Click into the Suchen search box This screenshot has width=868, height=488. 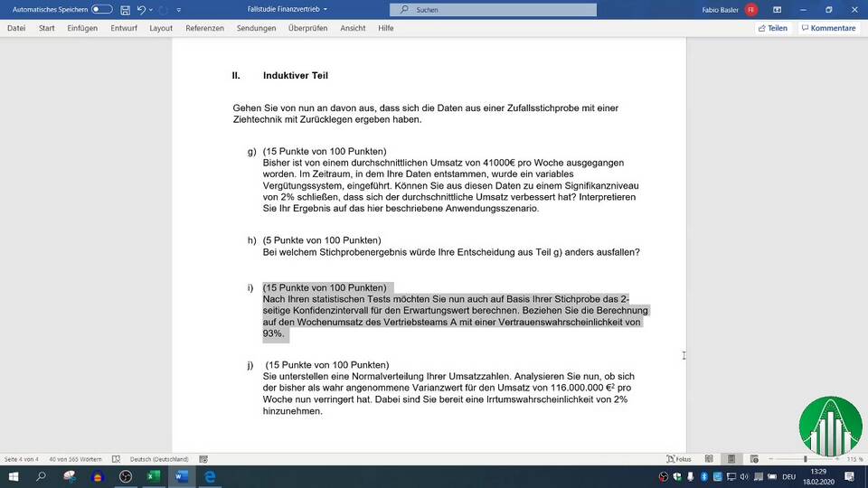pyautogui.click(x=494, y=9)
